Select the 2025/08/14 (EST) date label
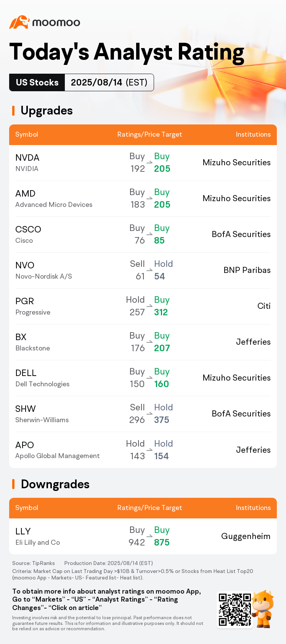 tap(109, 82)
